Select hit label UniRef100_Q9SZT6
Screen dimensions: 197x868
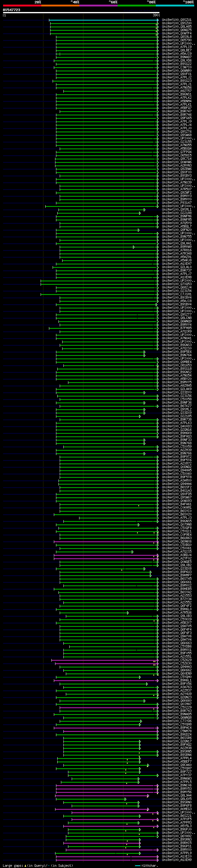(177, 132)
